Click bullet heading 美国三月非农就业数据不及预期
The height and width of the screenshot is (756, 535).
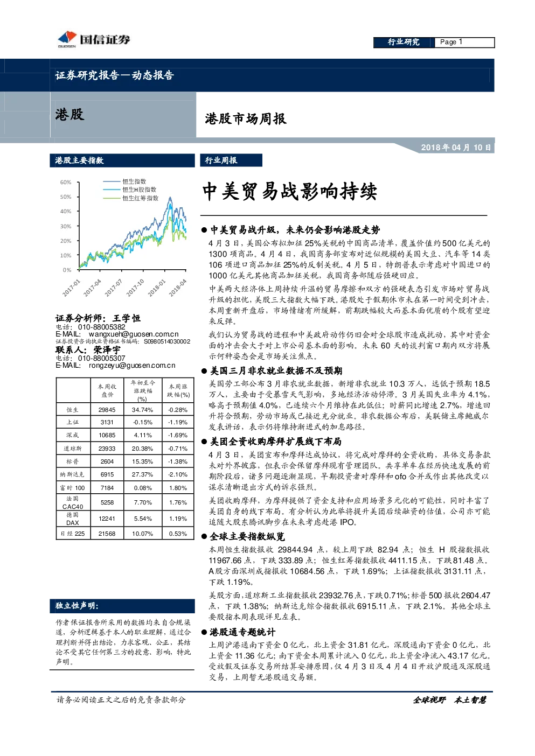click(276, 370)
